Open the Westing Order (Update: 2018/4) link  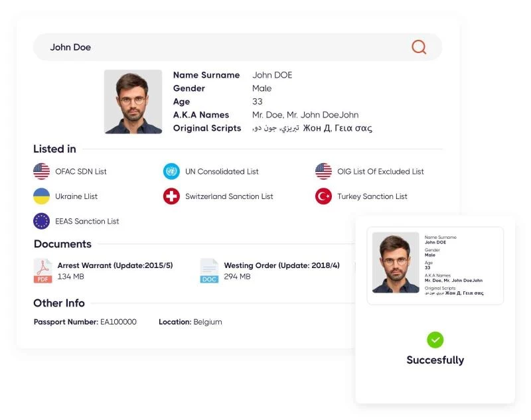pos(281,265)
